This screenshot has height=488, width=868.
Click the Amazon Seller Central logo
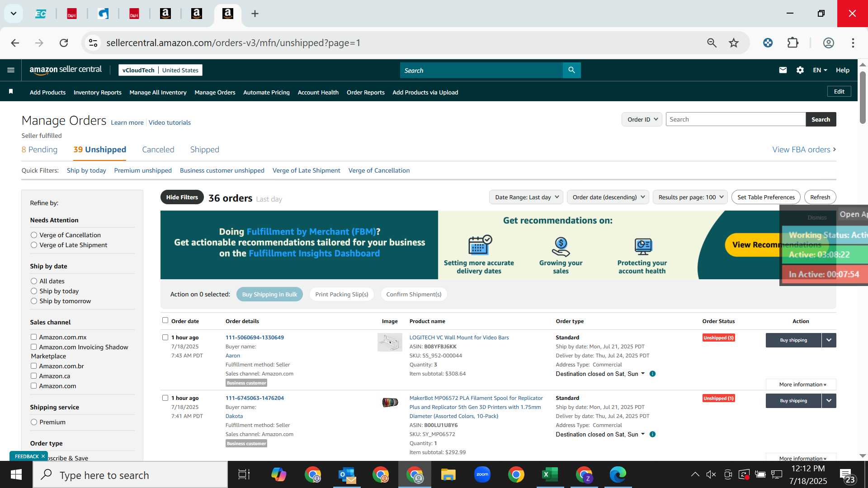[66, 70]
